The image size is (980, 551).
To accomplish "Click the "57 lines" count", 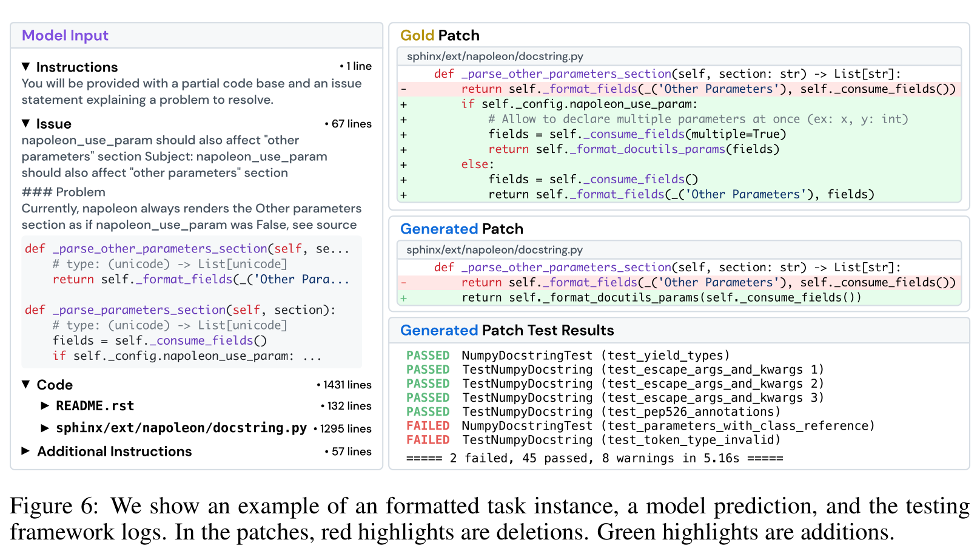I will [348, 451].
